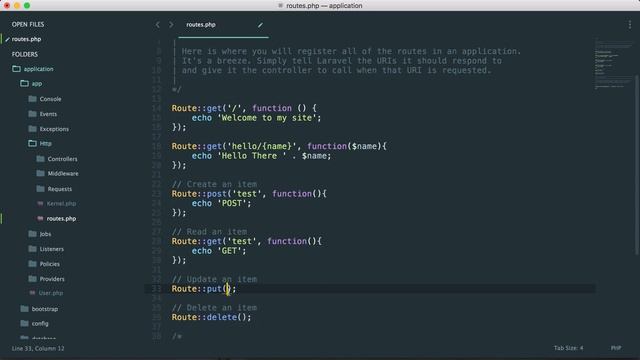Click the FOLDERS sidebar heading

coord(24,54)
